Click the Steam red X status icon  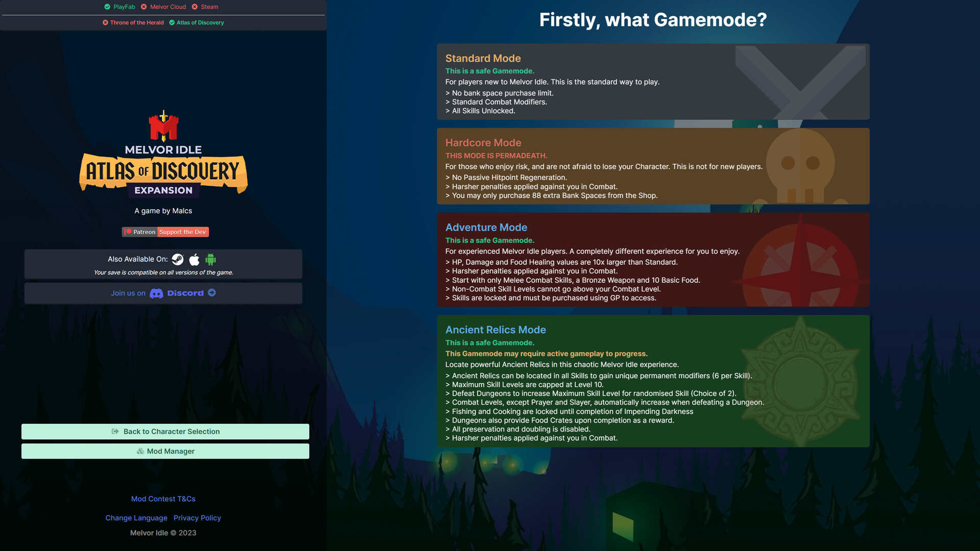coord(194,7)
